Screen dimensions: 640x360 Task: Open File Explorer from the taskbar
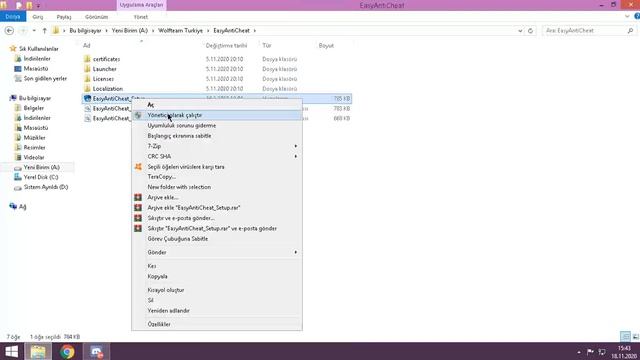tap(38, 351)
